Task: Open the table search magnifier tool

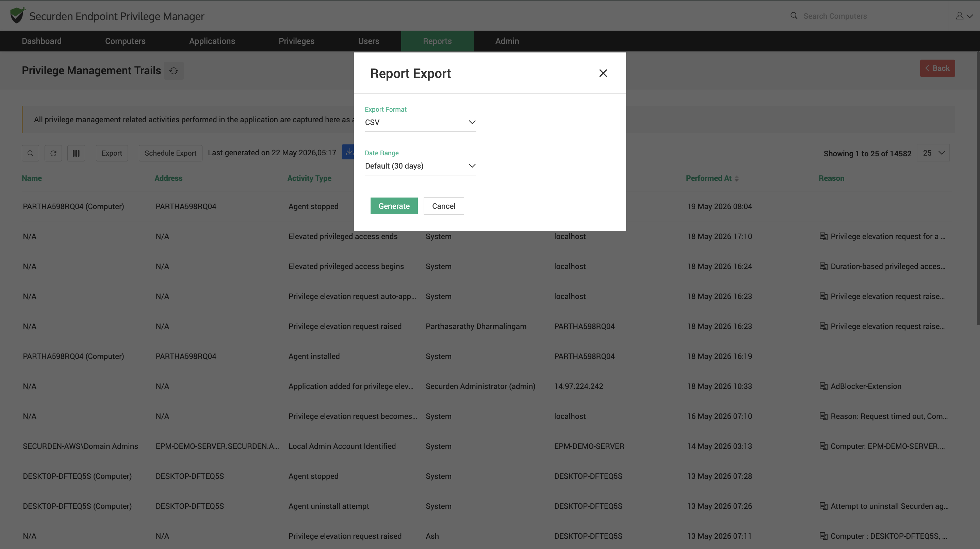Action: (30, 153)
